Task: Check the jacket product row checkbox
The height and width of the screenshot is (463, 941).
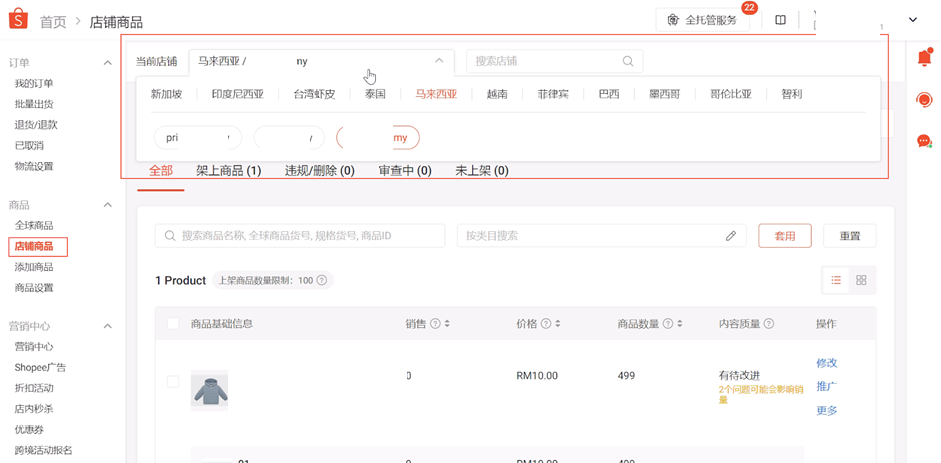Action: tap(173, 381)
